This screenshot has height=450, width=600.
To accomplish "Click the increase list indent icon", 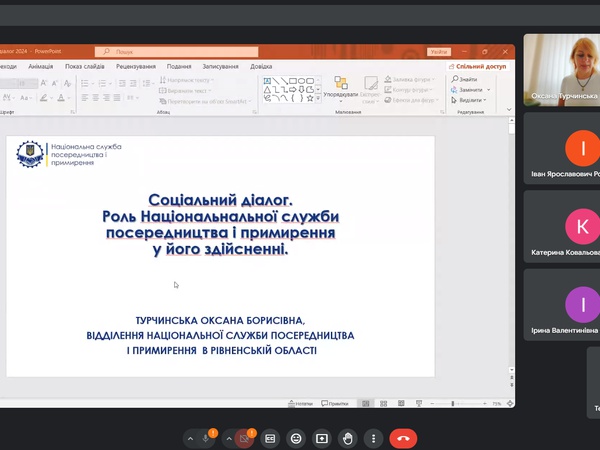I will click(x=133, y=83).
